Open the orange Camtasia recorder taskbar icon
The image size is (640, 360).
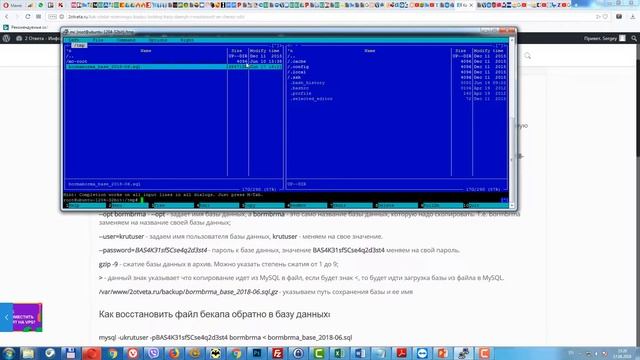(x=484, y=353)
